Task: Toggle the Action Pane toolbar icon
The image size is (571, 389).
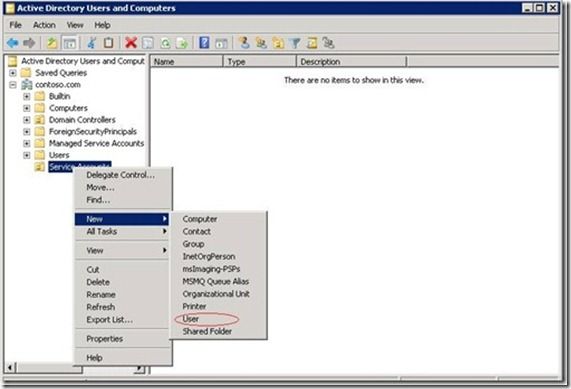Action: coord(221,43)
